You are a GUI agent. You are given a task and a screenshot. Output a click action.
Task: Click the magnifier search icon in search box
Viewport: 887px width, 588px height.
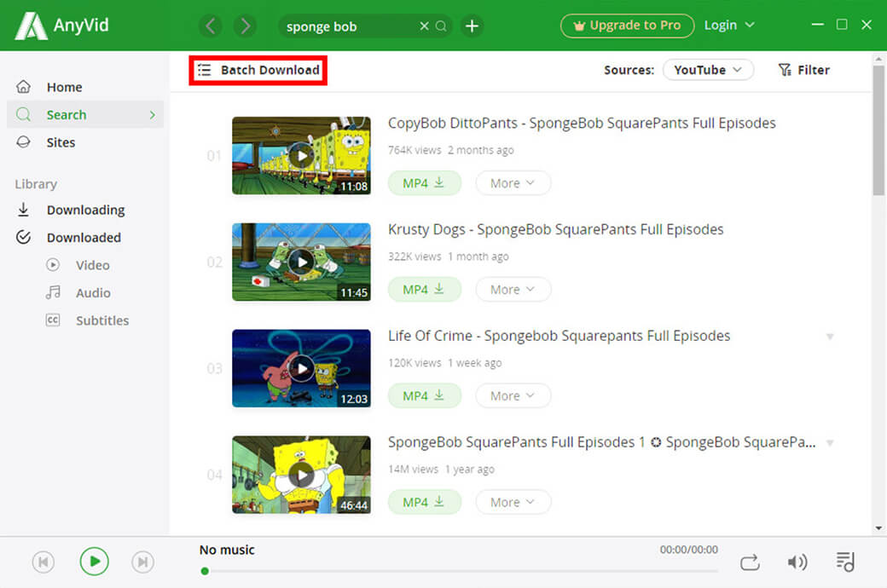441,26
